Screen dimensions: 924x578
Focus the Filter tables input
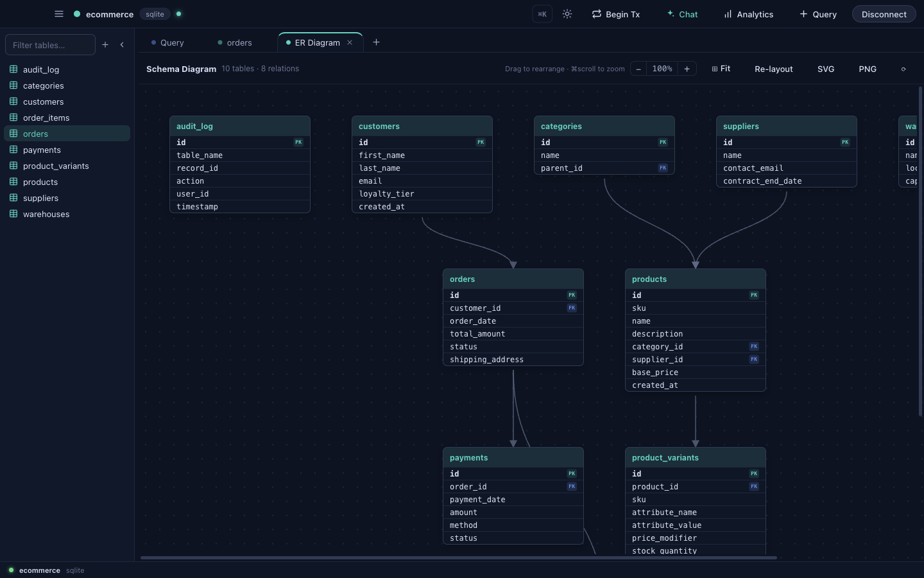(50, 45)
